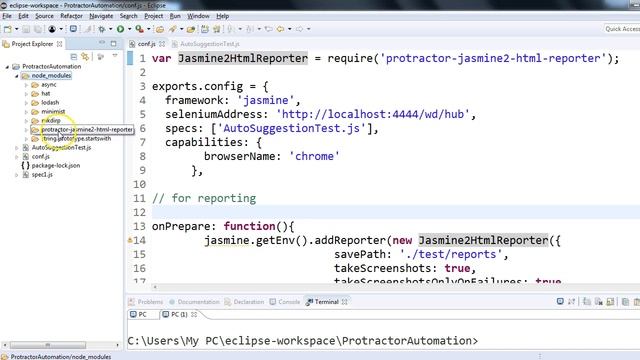
Task: Click the Open Type folder toolbar icon
Action: (x=160, y=29)
